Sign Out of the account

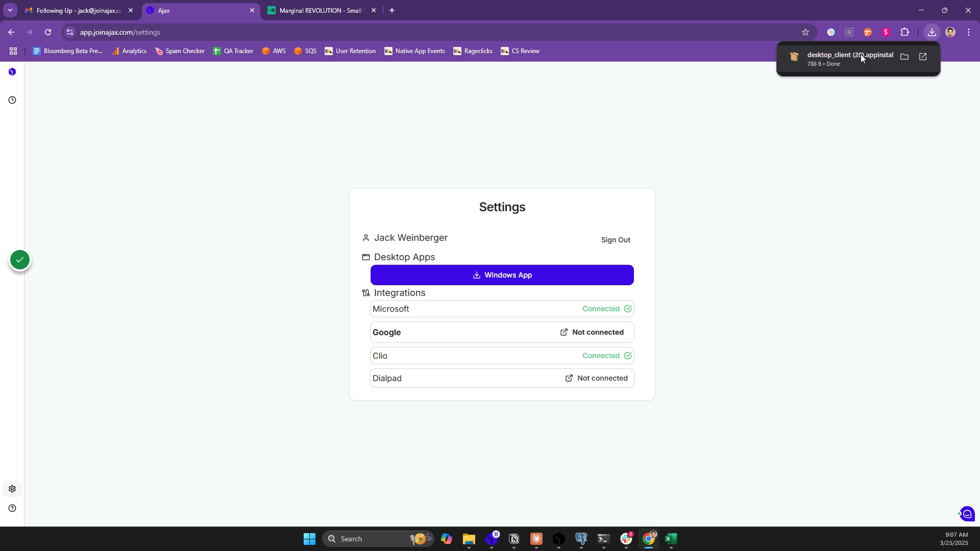tap(616, 240)
